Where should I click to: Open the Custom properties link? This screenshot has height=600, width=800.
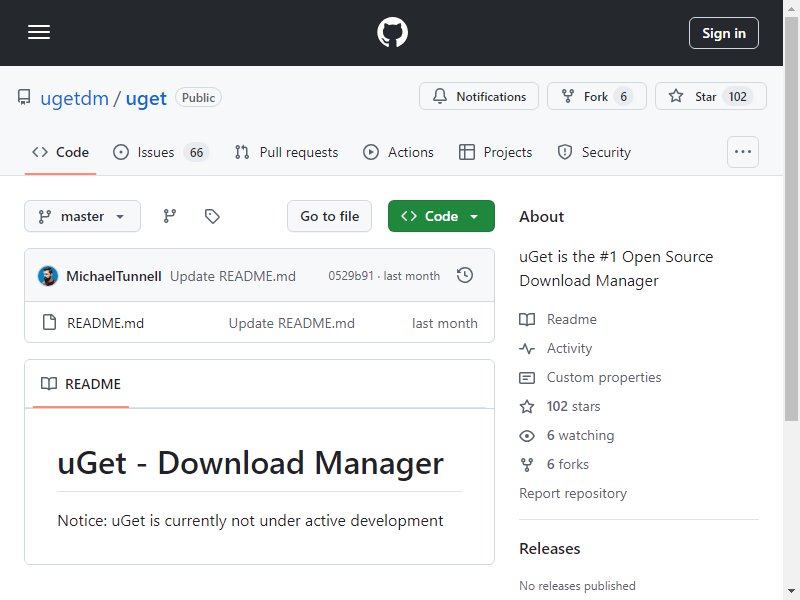click(x=604, y=378)
